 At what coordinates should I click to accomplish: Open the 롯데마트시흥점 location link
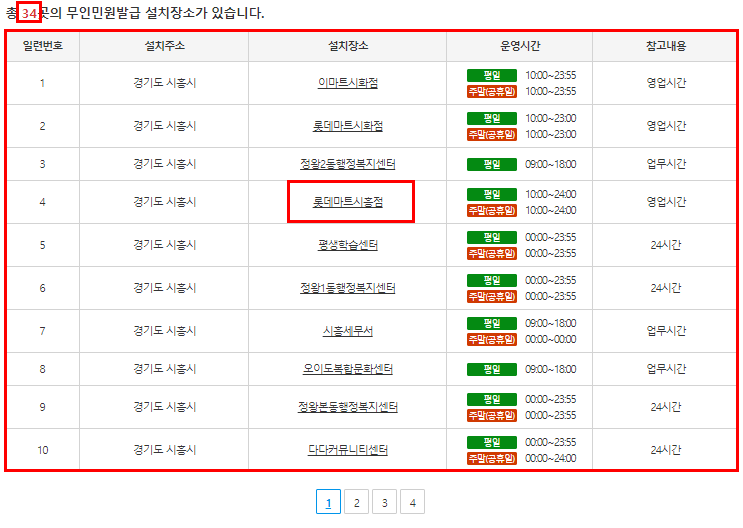348,202
